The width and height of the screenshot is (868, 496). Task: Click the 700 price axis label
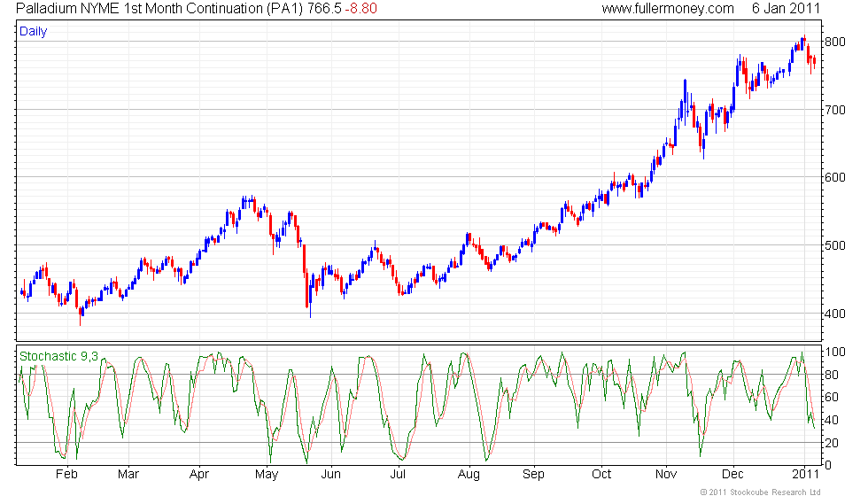835,110
